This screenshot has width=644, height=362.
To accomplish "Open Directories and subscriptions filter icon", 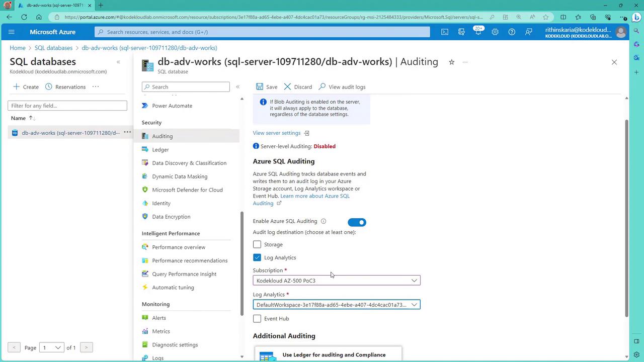I will tap(461, 32).
